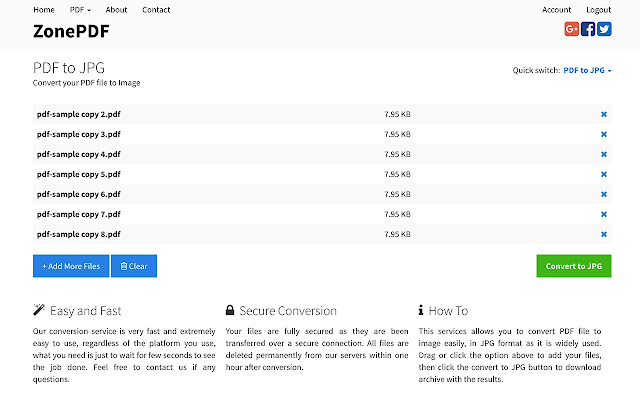This screenshot has height=400, width=640.
Task: Click the info icon beside How To
Action: pyautogui.click(x=421, y=310)
